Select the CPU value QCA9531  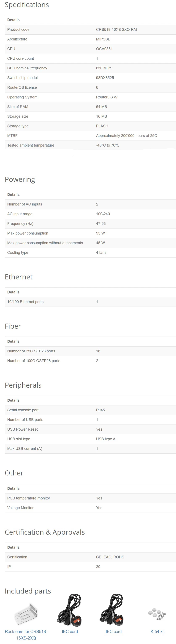click(104, 49)
